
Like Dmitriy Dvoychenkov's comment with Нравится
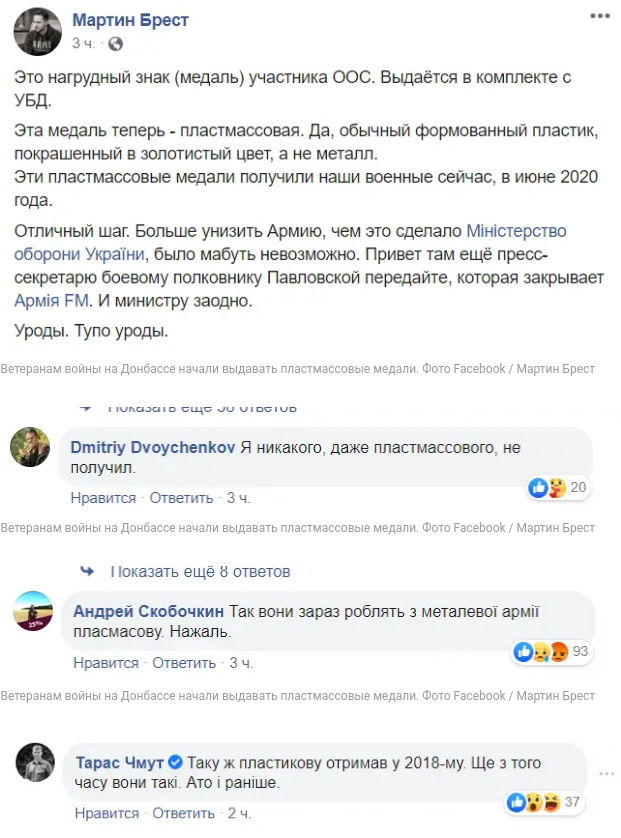coord(103,498)
